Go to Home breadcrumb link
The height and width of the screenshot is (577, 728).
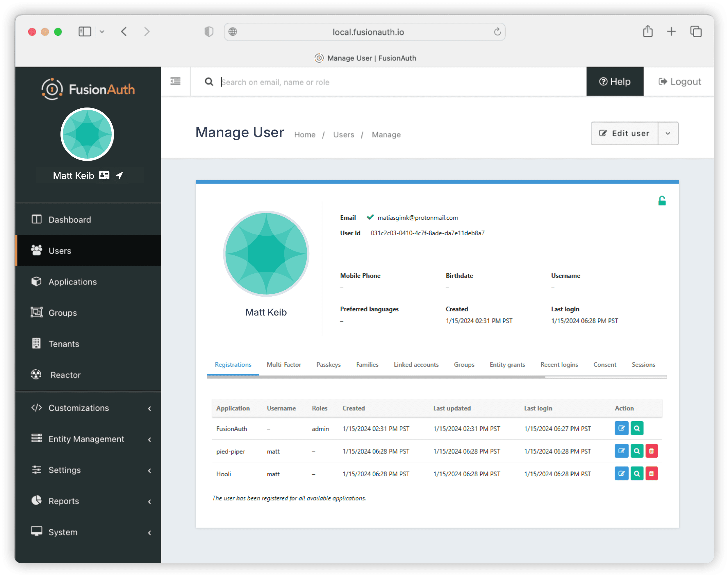point(305,135)
